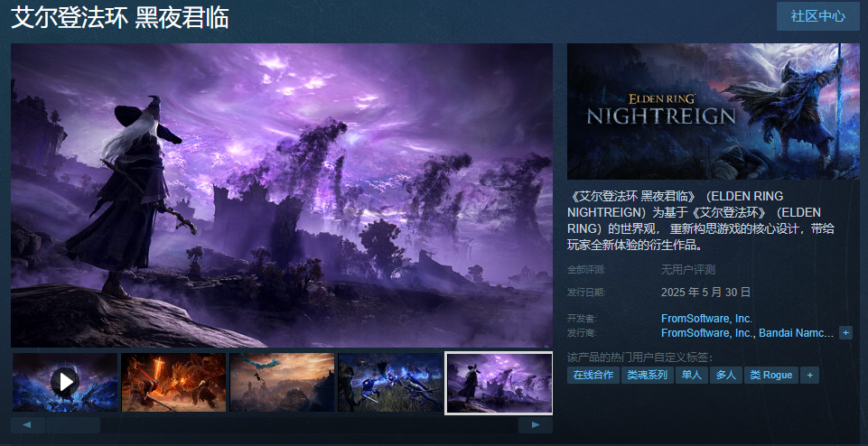The image size is (868, 446).
Task: Open the 单人 tag
Action: (x=691, y=375)
